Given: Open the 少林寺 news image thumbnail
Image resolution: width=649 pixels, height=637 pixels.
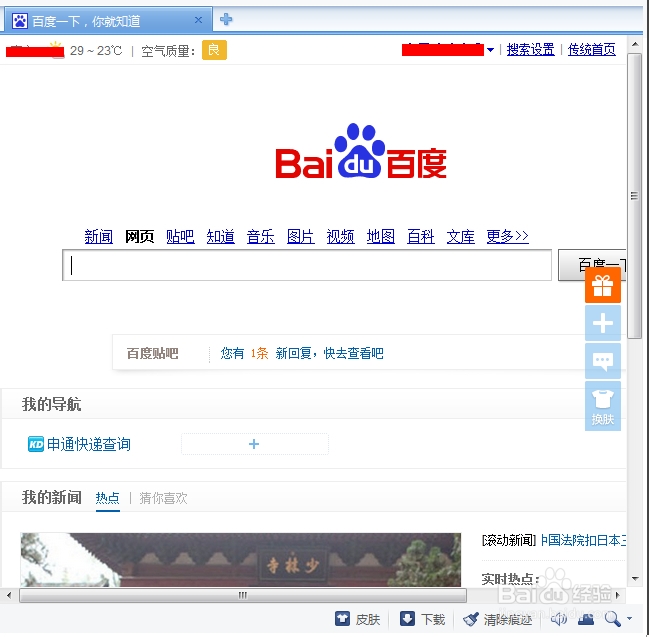Looking at the screenshot, I should 240,560.
